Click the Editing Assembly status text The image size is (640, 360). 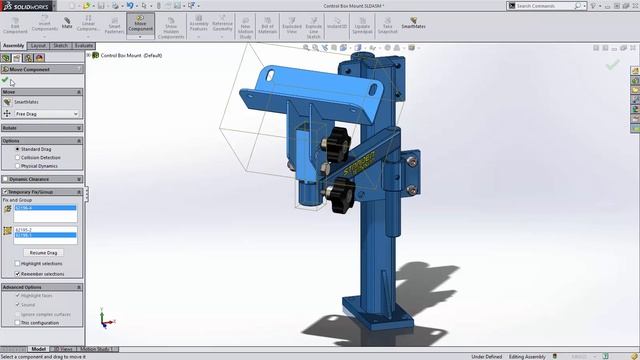tap(527, 357)
